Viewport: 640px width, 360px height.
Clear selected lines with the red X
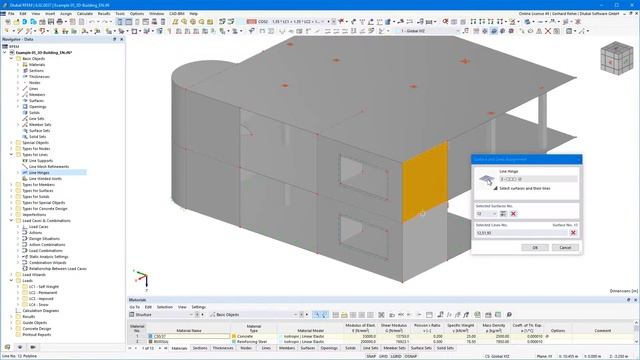click(573, 233)
